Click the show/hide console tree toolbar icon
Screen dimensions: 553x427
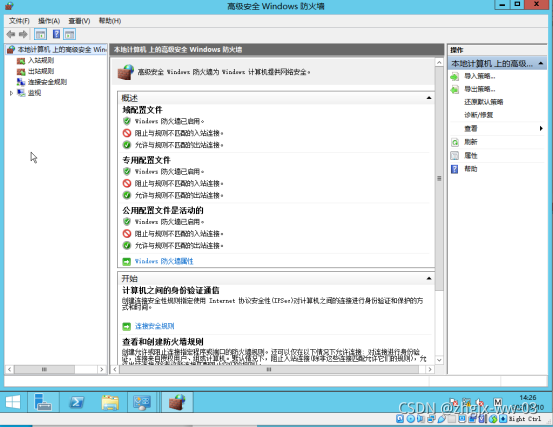point(40,34)
